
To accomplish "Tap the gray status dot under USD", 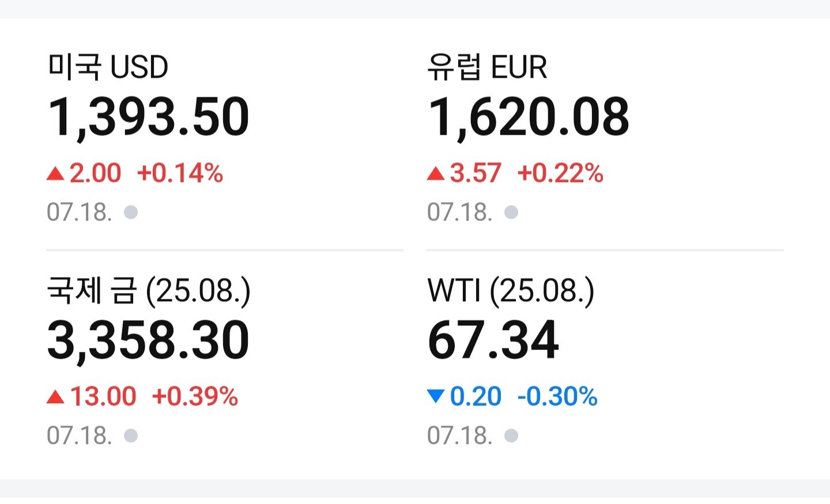I will pyautogui.click(x=131, y=213).
